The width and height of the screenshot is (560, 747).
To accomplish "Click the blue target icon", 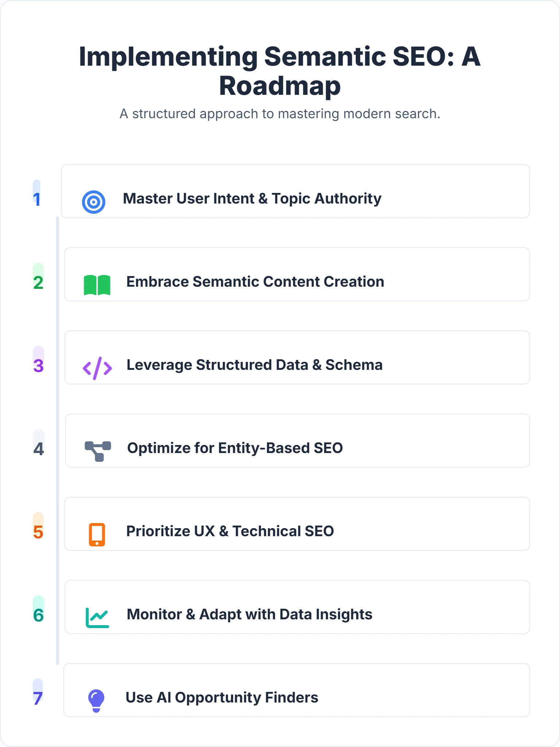I will pos(94,202).
